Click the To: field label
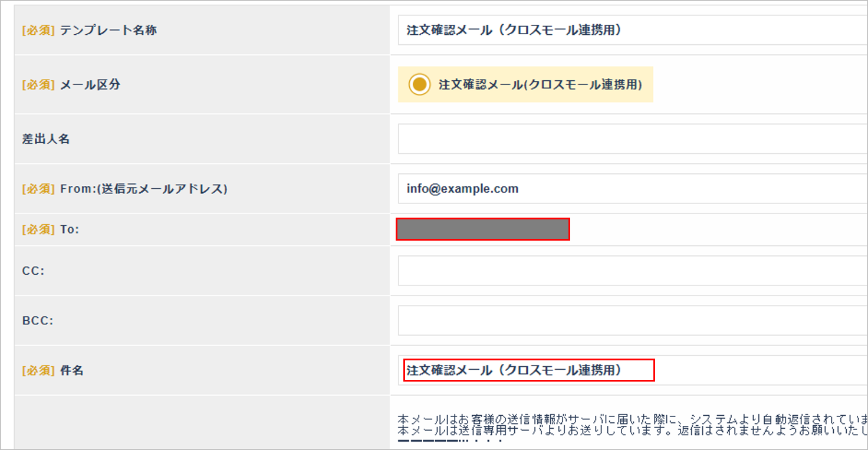The width and height of the screenshot is (868, 450). (x=70, y=229)
